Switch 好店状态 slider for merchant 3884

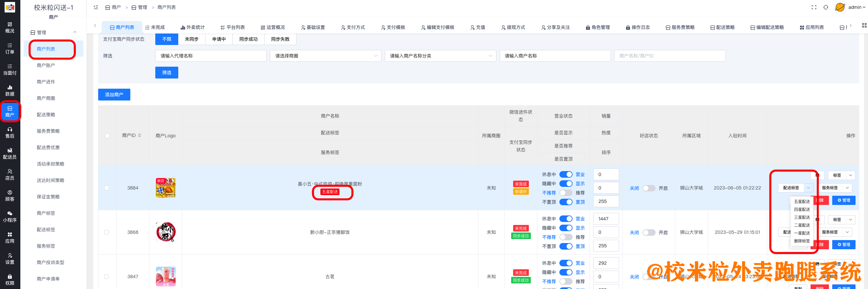tap(648, 188)
